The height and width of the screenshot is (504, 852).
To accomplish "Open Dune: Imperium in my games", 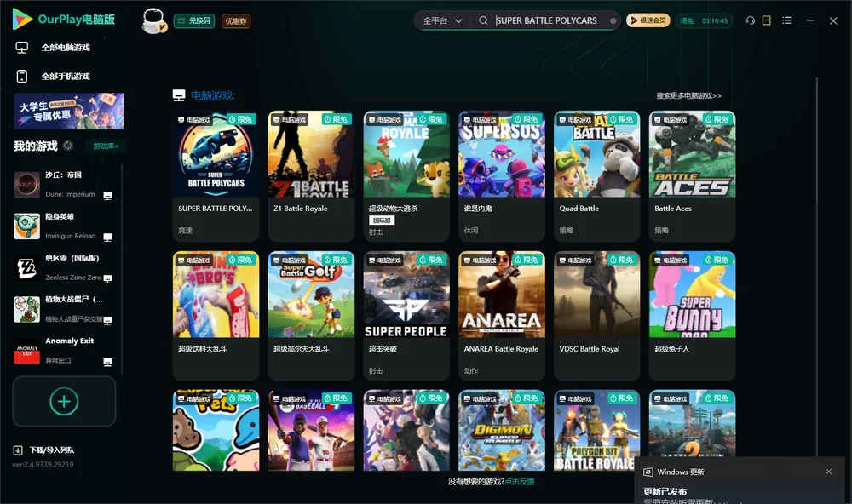I will click(62, 185).
